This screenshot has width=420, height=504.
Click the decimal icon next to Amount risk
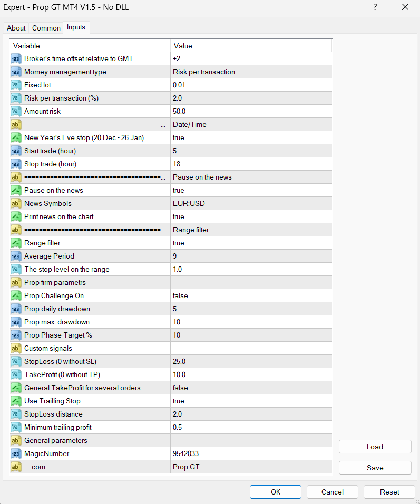point(16,112)
